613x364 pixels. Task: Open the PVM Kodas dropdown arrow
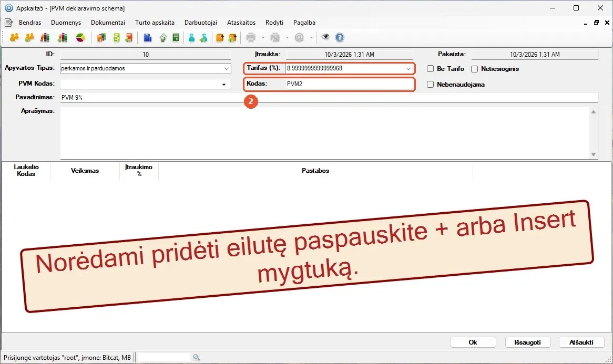tap(224, 85)
